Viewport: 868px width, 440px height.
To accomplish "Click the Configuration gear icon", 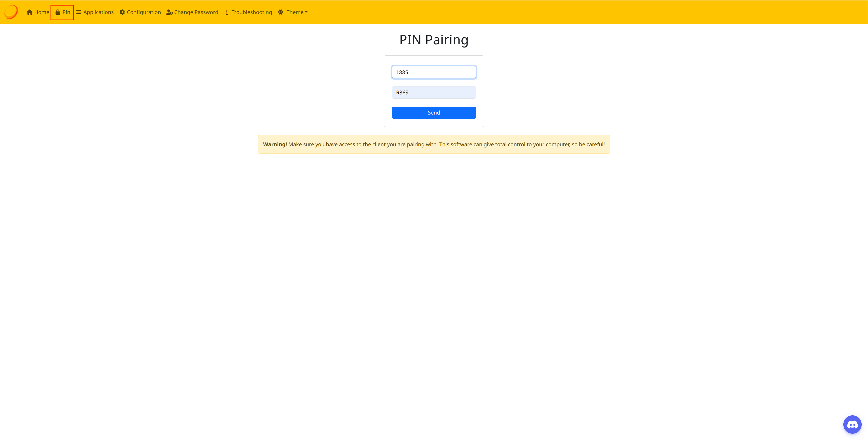I will tap(122, 12).
